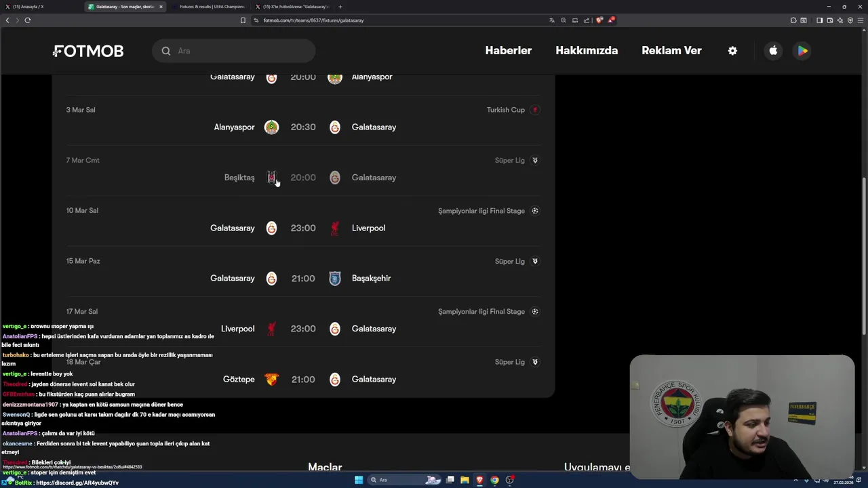Bookmark this page in the address bar

(243, 20)
